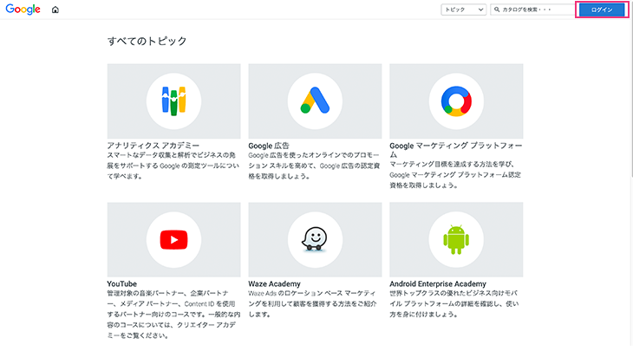This screenshot has height=364, width=633.
Task: Focus the カタログを検索 search field
Action: point(532,10)
